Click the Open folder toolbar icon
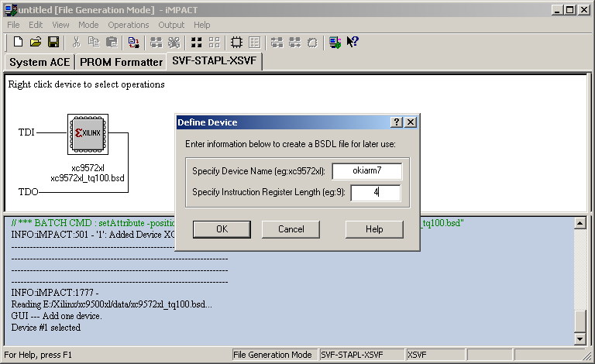 click(36, 42)
